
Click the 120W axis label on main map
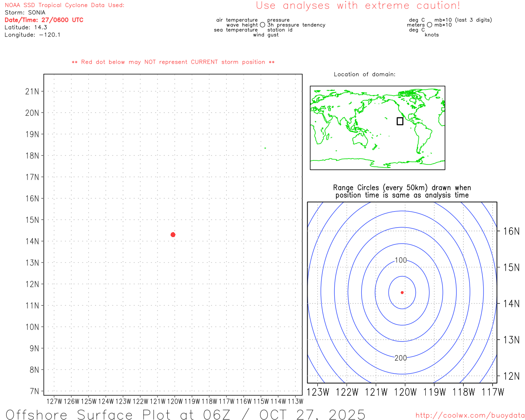[175, 402]
